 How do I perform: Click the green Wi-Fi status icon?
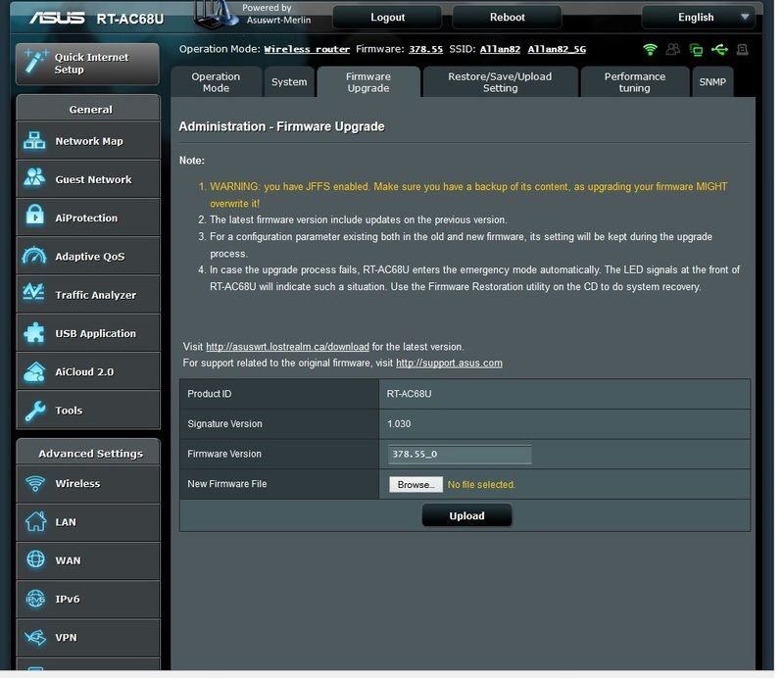(x=650, y=49)
